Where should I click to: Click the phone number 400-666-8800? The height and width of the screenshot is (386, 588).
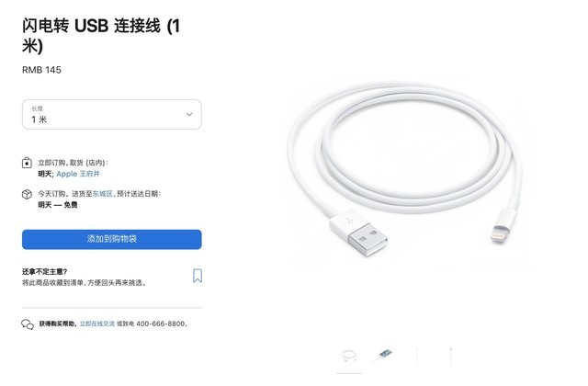pyautogui.click(x=161, y=324)
